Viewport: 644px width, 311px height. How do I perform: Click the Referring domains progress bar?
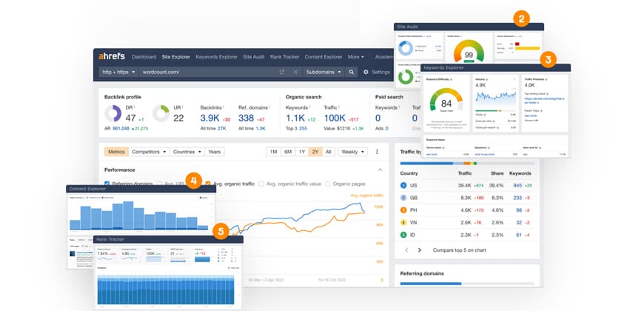(467, 284)
